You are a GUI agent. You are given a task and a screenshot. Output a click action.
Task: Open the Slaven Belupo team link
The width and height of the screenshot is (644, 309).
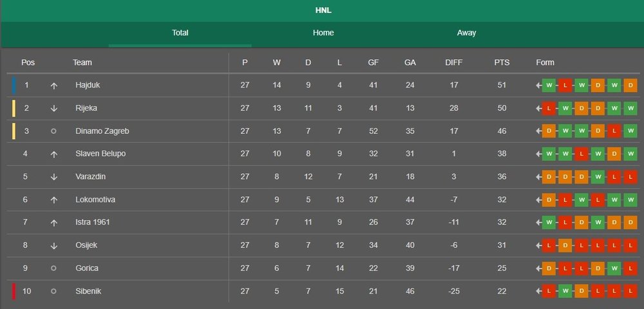pos(100,153)
